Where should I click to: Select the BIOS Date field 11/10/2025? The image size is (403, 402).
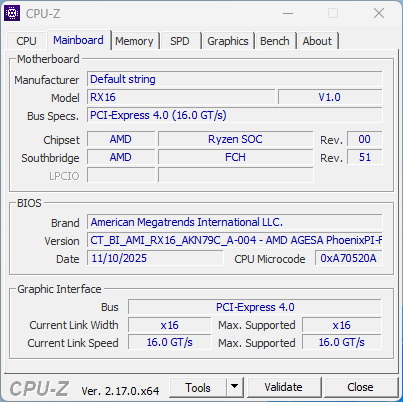pyautogui.click(x=155, y=258)
